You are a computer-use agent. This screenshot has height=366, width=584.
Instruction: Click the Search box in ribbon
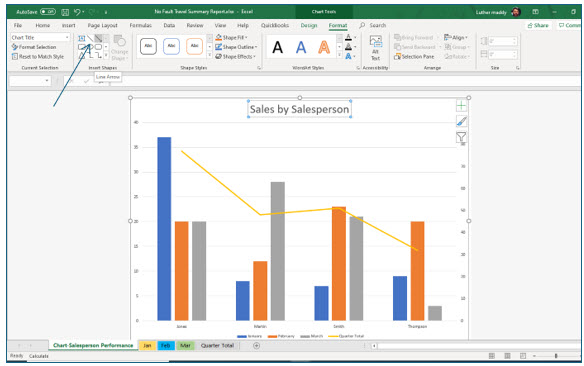click(373, 25)
